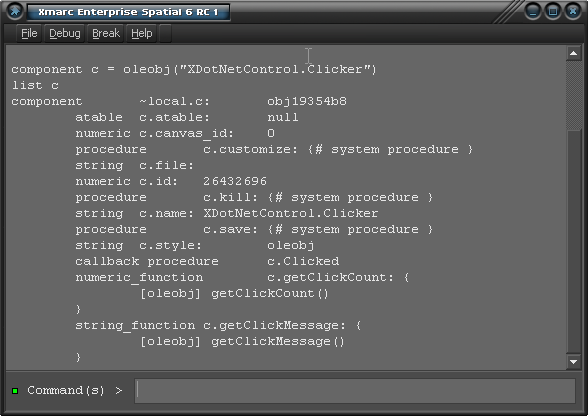Image resolution: width=588 pixels, height=416 pixels.
Task: Click the green status indicator beside Command(s)
Action: tap(15, 391)
